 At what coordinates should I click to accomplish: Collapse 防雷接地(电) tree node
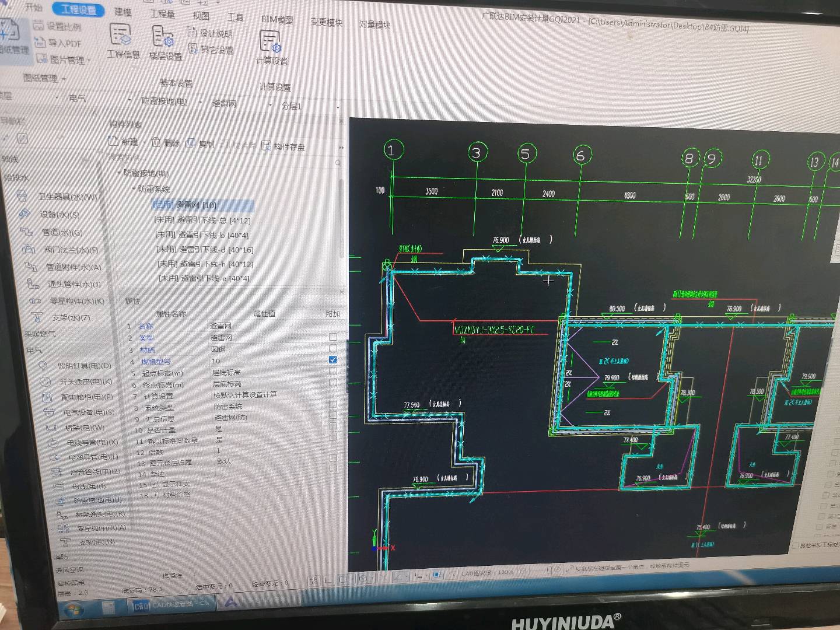119,173
